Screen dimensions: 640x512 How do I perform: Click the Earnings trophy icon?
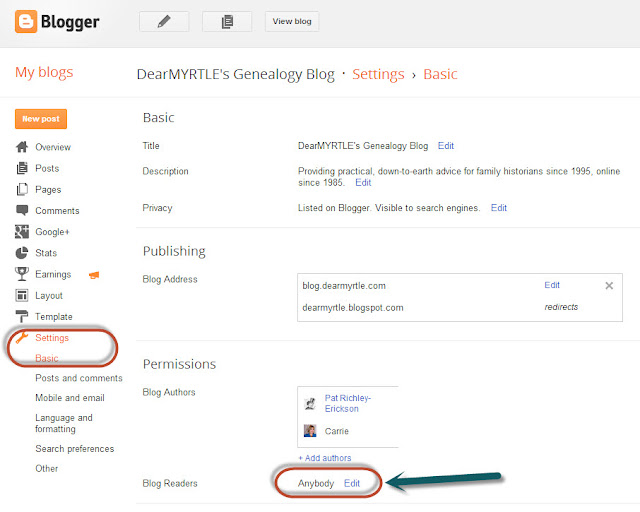(22, 274)
